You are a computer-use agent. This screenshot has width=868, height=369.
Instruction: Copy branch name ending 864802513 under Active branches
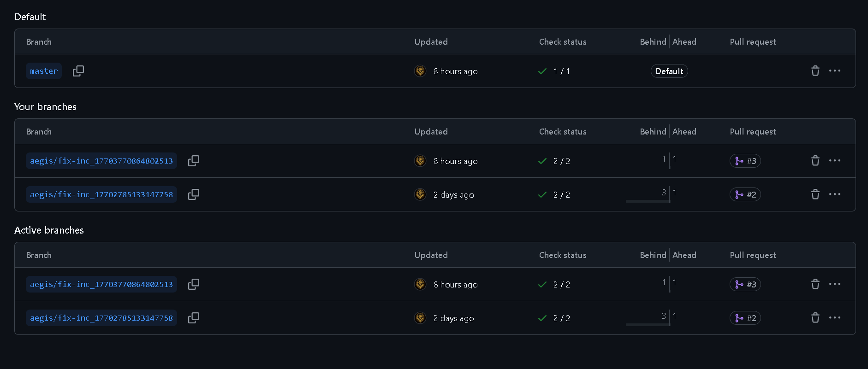(194, 284)
